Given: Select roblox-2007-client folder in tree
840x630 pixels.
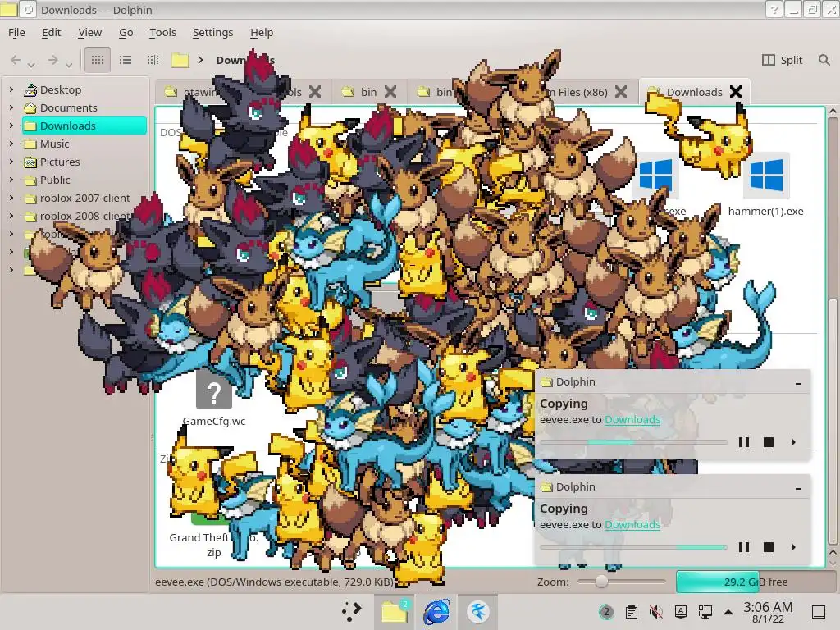Looking at the screenshot, I should pyautogui.click(x=84, y=198).
